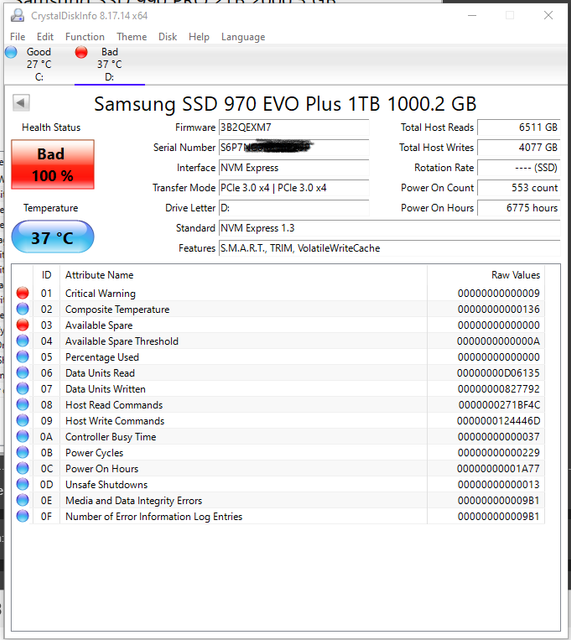Click the status icon for Controller Busy Time
Image resolution: width=571 pixels, height=640 pixels.
click(x=23, y=436)
